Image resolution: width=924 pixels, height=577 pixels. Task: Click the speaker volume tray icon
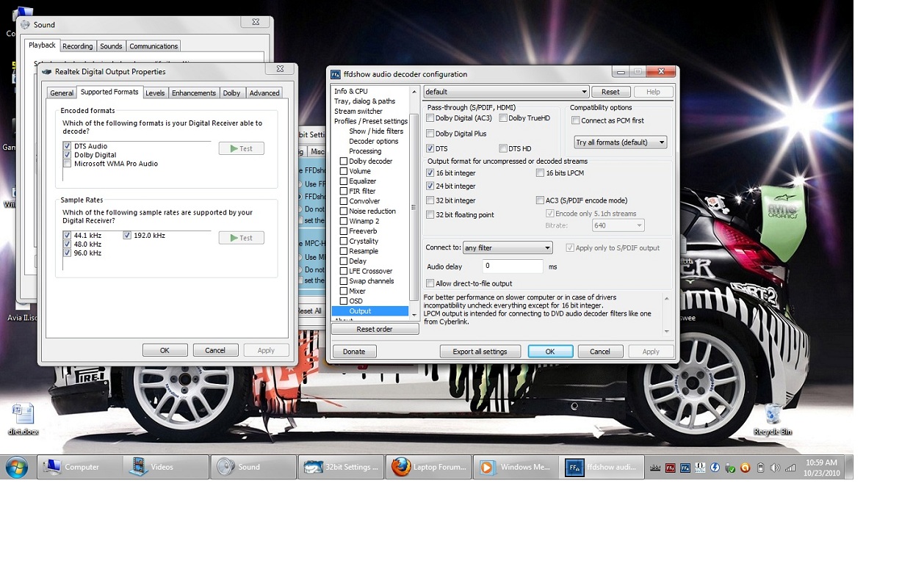(x=775, y=468)
